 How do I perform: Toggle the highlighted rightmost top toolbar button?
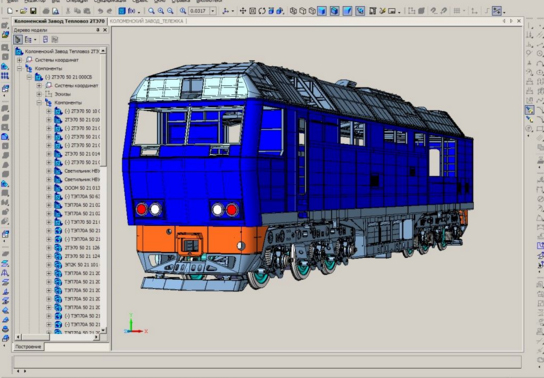(x=497, y=11)
